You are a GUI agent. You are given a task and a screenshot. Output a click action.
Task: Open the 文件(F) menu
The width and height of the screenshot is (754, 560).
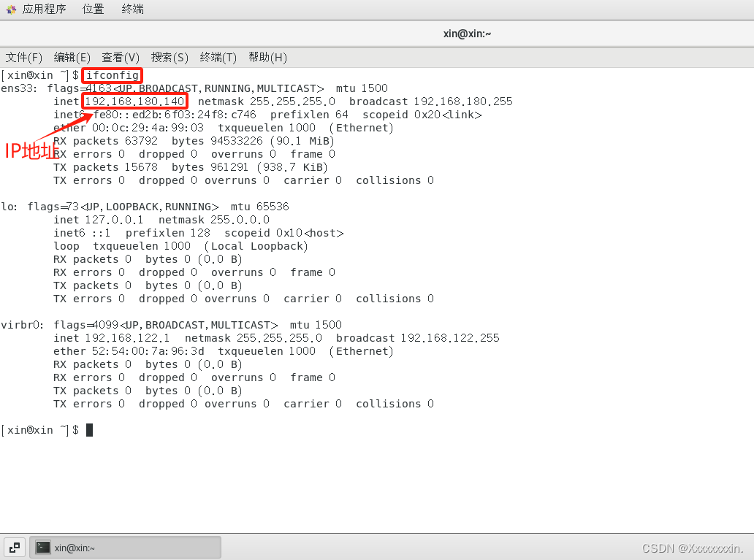(23, 58)
